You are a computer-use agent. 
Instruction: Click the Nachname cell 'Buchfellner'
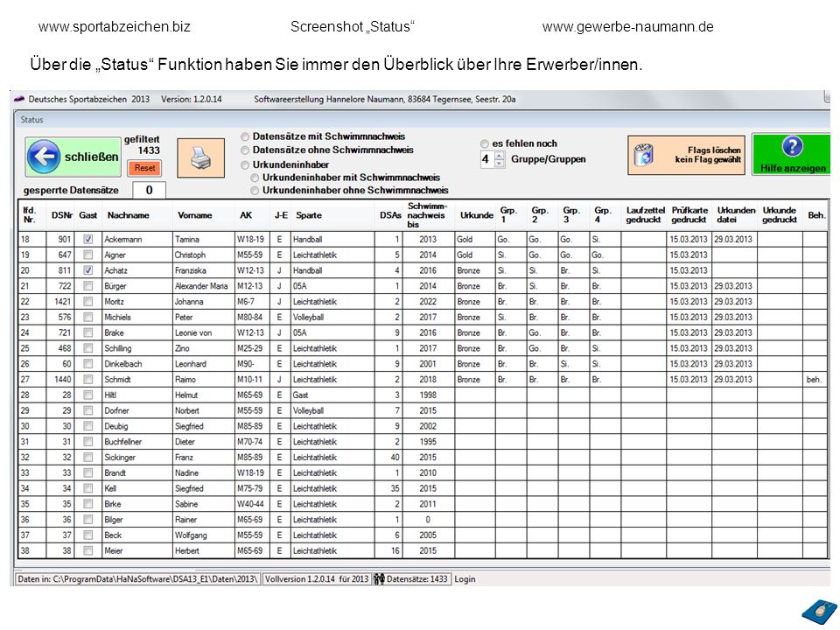137,441
